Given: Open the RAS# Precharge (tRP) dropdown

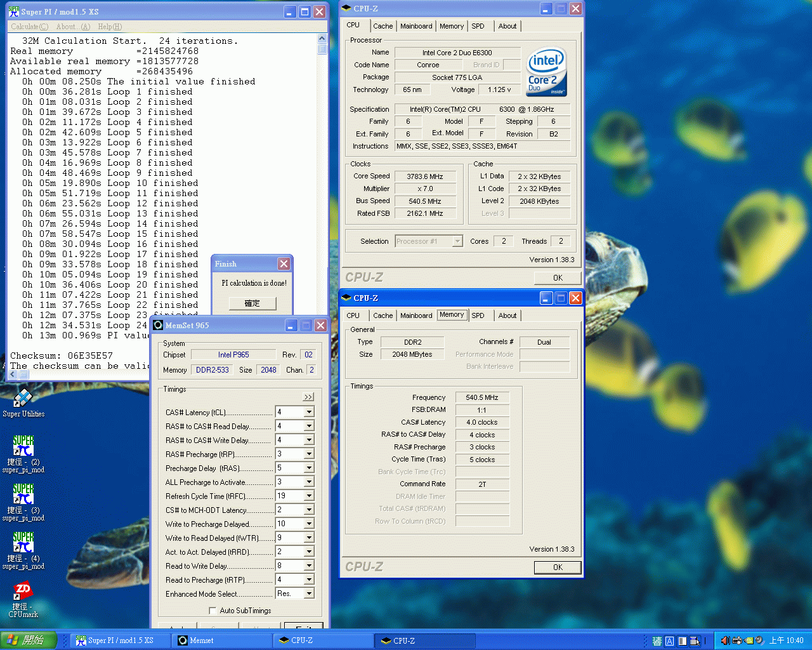Looking at the screenshot, I should (309, 454).
